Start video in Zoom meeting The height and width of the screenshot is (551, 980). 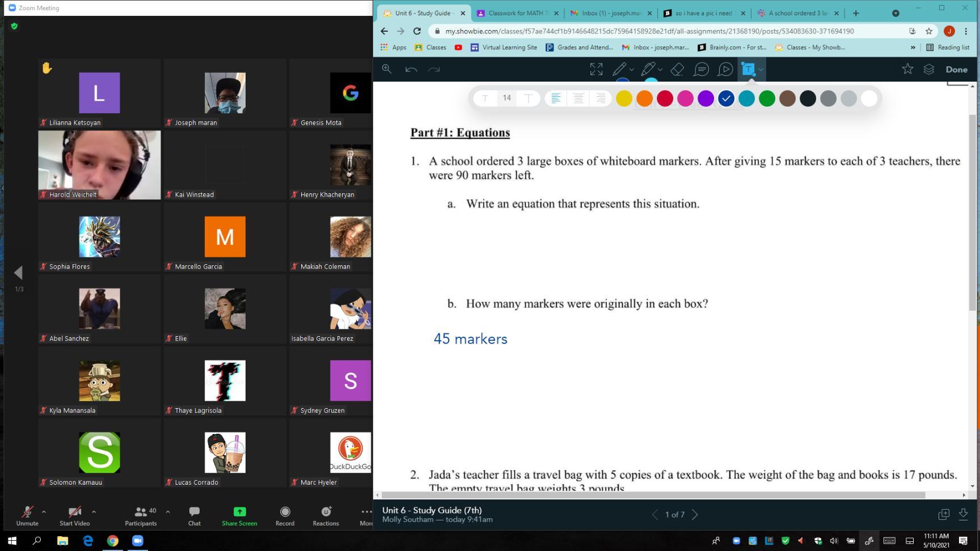point(74,515)
